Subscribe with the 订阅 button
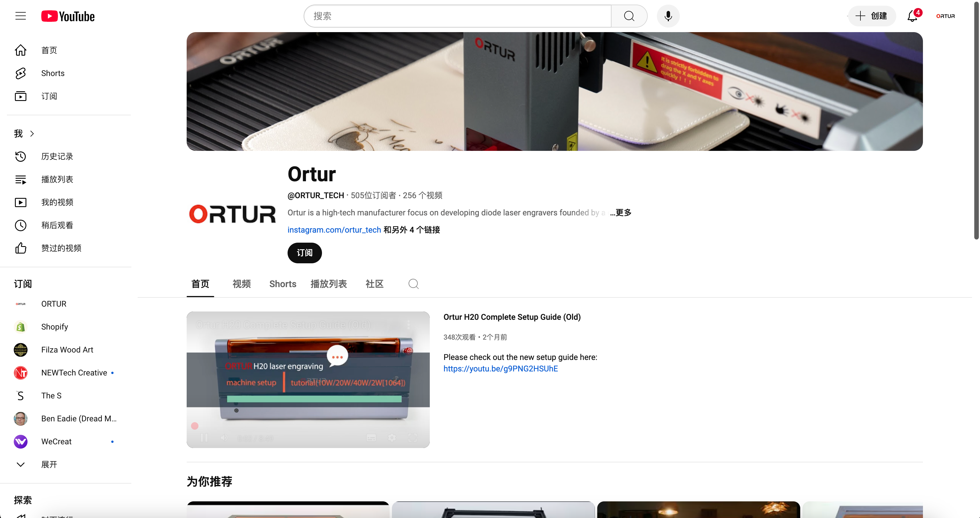Viewport: 980px width, 518px height. point(305,253)
